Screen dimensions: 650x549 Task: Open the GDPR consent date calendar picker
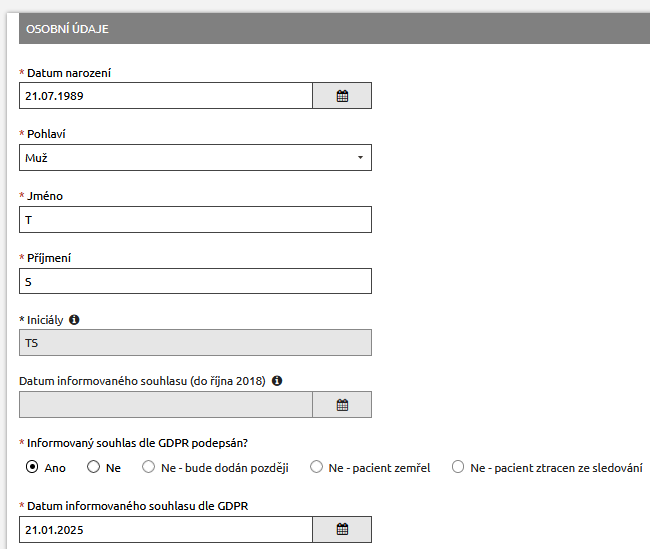tap(341, 529)
